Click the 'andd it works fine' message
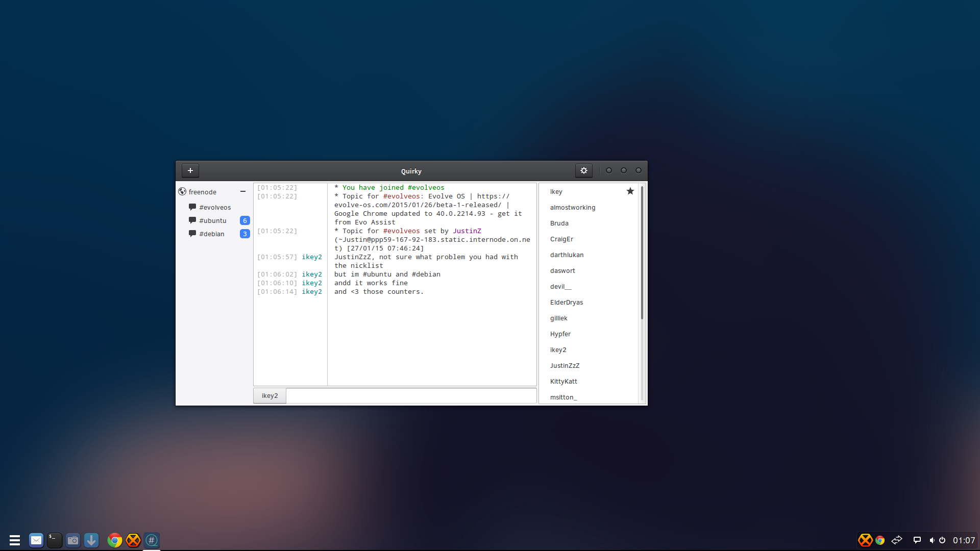 (x=371, y=283)
